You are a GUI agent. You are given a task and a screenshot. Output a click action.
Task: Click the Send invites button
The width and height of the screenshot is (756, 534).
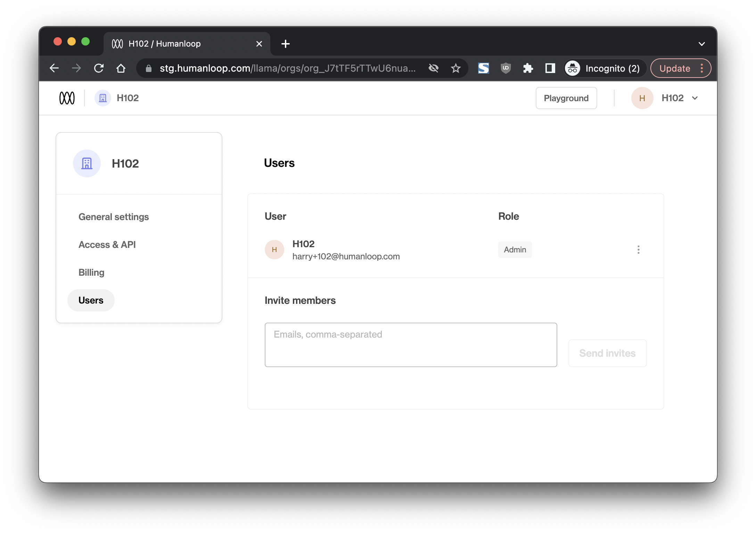pos(607,353)
